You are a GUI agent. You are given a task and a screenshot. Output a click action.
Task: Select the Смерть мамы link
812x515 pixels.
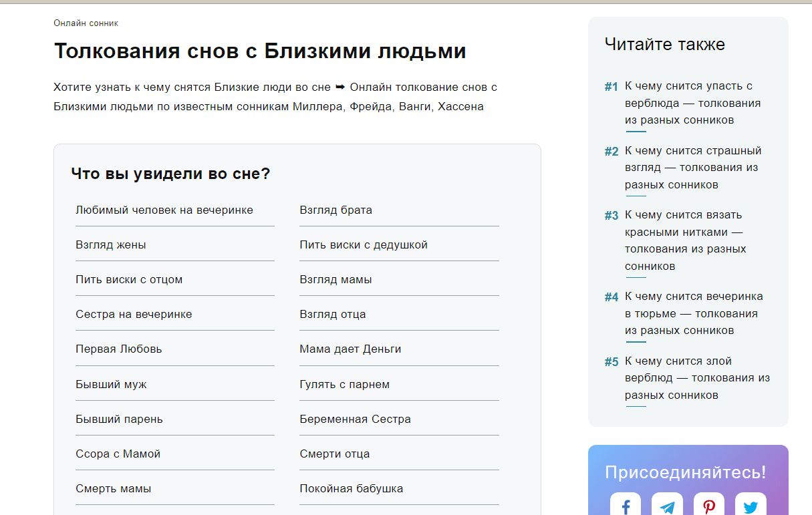(x=114, y=488)
